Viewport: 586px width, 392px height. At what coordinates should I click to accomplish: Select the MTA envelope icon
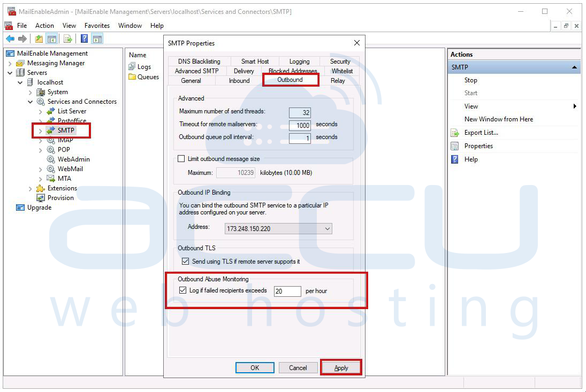pos(51,179)
